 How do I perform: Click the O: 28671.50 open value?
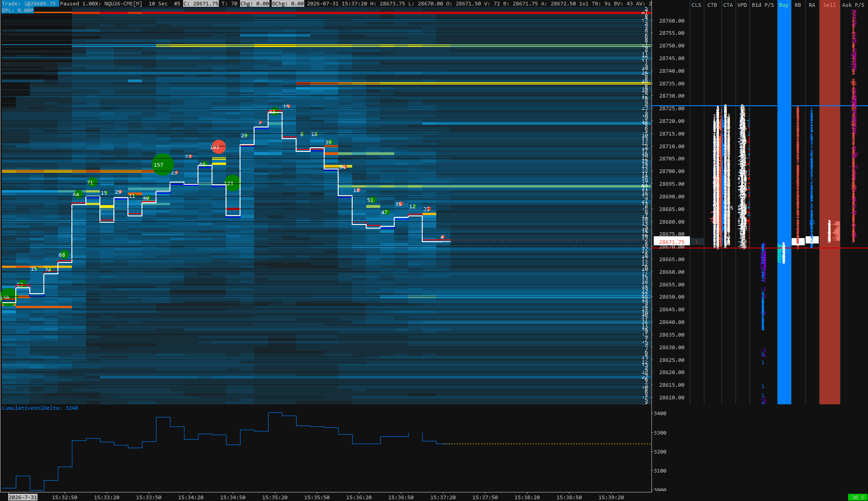pyautogui.click(x=464, y=4)
